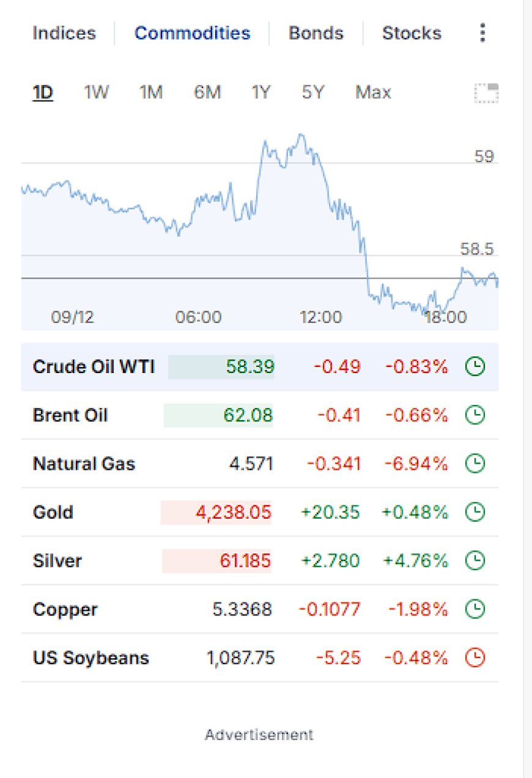Choose the 5Y chart timeframe

pos(313,93)
